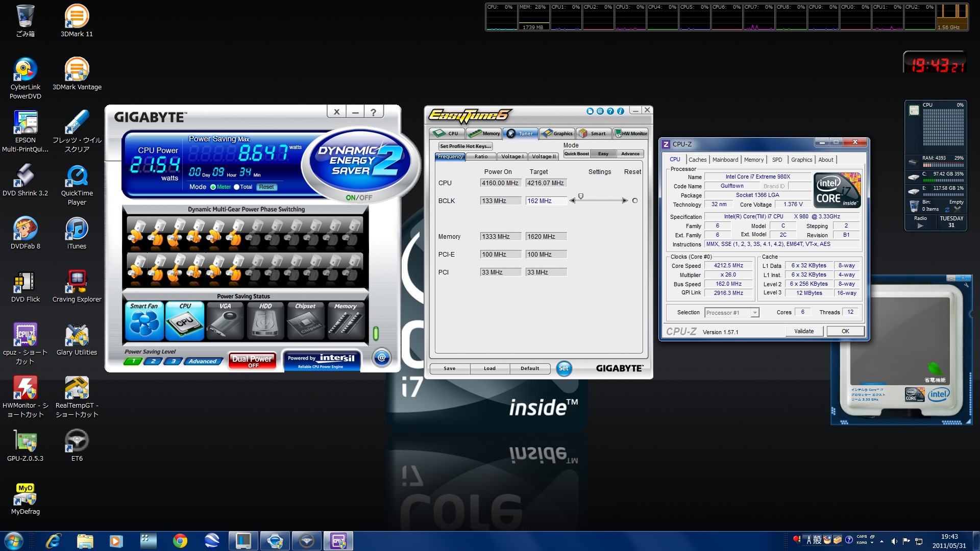Click the document icon in EasyTune6 title bar
980x551 pixels.
[x=590, y=111]
